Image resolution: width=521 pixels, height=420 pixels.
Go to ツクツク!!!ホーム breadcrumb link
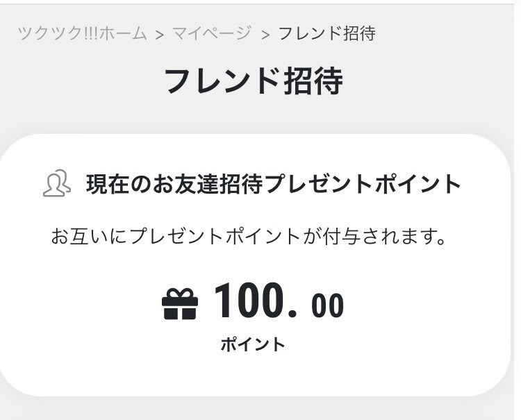[82, 34]
